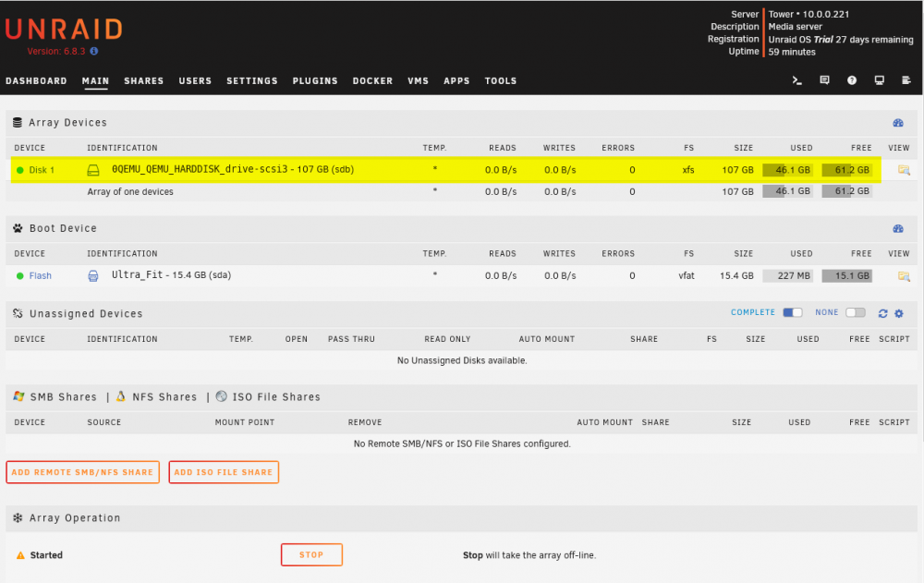Click the NFS Shares penguin icon
The width and height of the screenshot is (924, 583).
[x=121, y=396]
